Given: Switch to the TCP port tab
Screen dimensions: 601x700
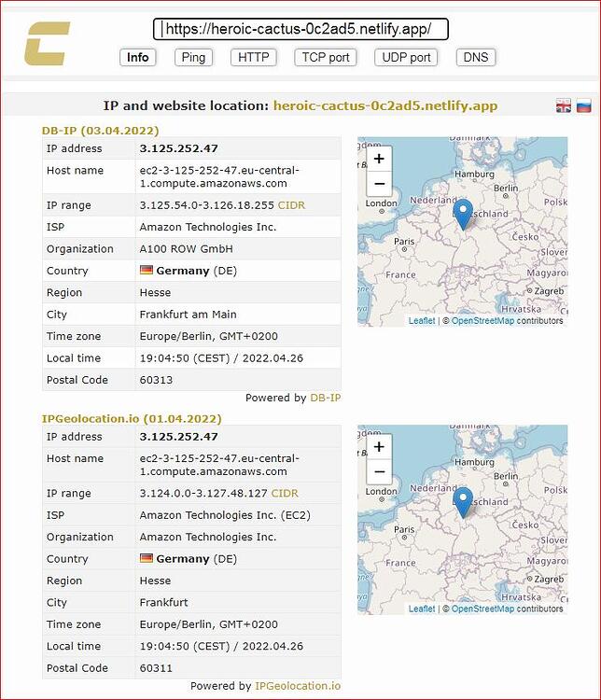Looking at the screenshot, I should [x=326, y=58].
